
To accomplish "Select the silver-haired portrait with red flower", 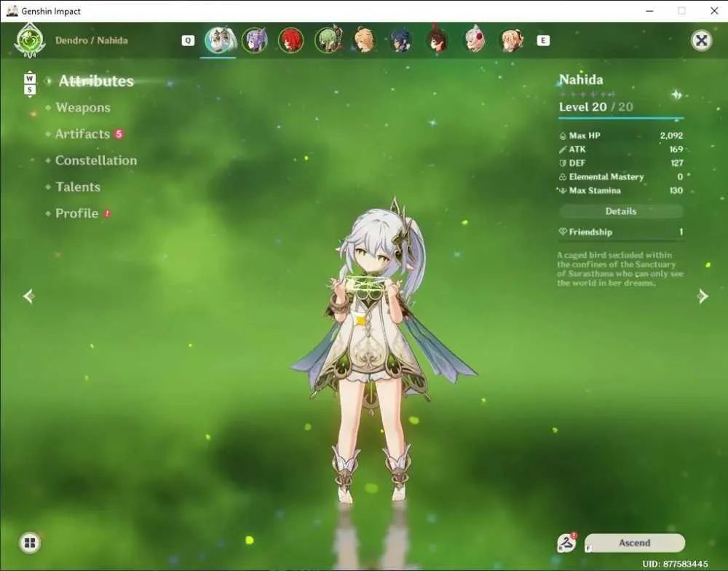I will 475,39.
